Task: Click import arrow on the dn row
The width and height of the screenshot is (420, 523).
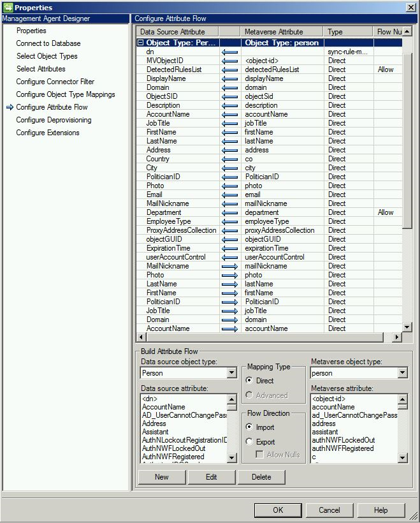Action: pyautogui.click(x=229, y=52)
